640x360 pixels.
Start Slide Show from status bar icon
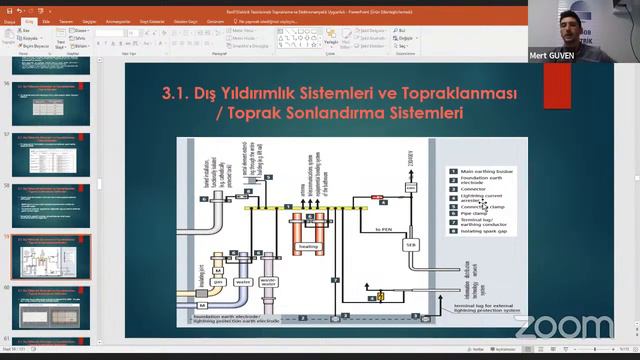tap(566, 349)
